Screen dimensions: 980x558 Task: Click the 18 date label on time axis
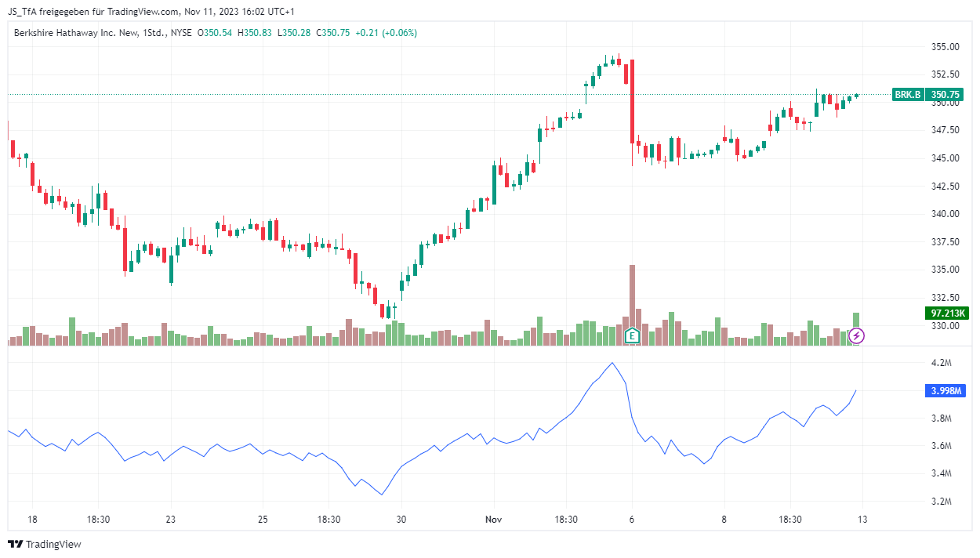tap(32, 520)
